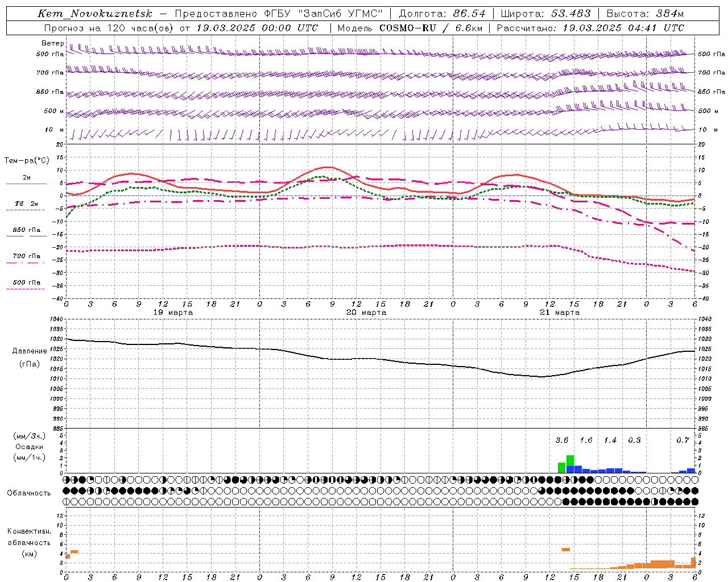Click the Конвективн. convective cloud label

tap(30, 531)
